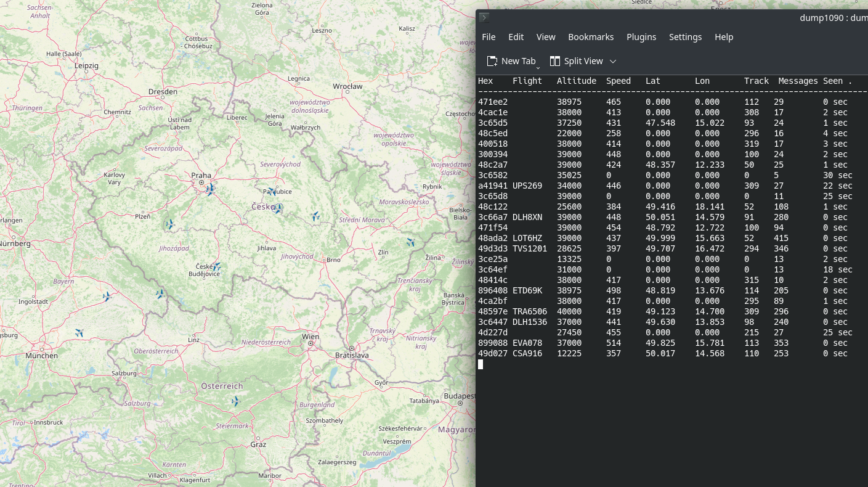The width and height of the screenshot is (868, 487).
Task: Click the terminal cursor below the CSA916 row
Action: (x=481, y=364)
